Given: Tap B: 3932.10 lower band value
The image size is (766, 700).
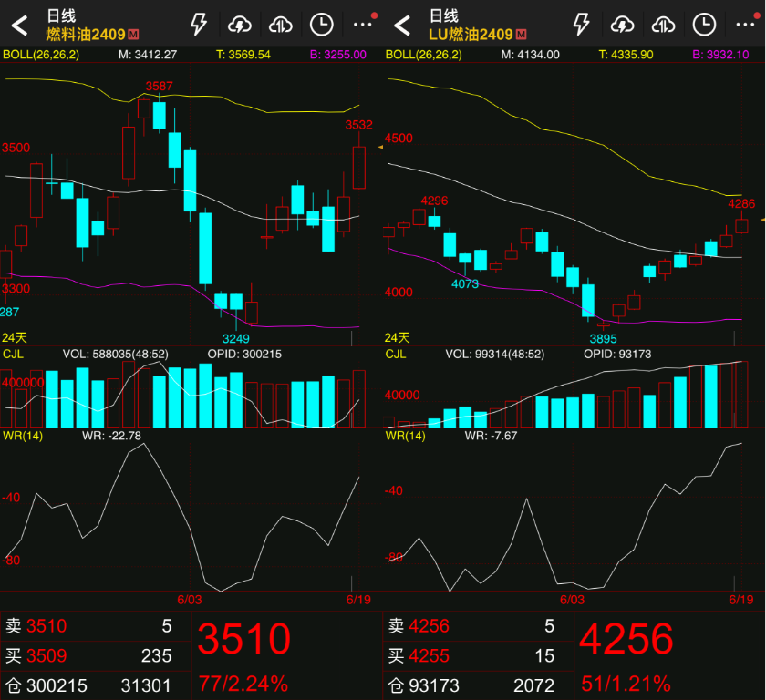Looking at the screenshot, I should coord(720,55).
